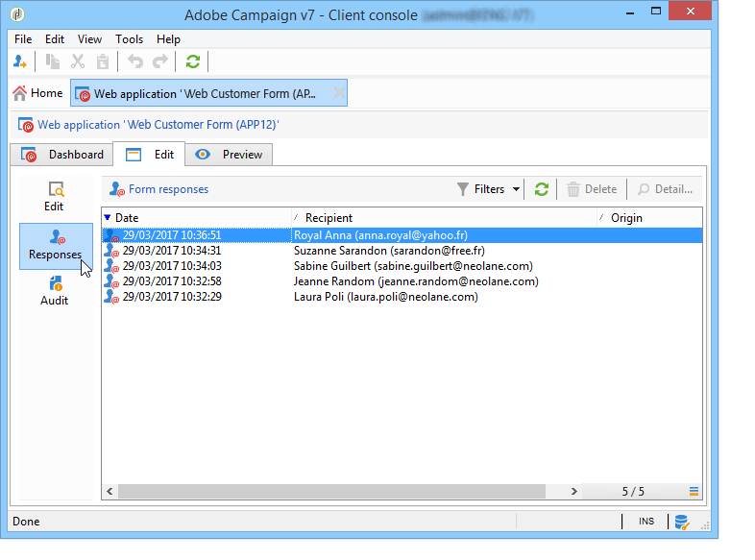Open the Responses section in sidebar
This screenshot has height=560, width=755.
[x=56, y=246]
